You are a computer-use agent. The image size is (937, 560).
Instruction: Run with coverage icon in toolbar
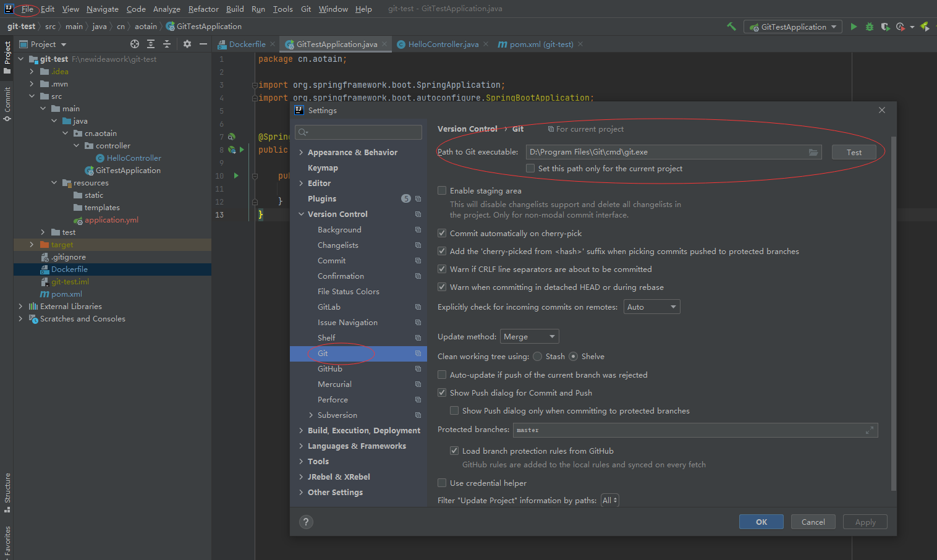(x=885, y=27)
